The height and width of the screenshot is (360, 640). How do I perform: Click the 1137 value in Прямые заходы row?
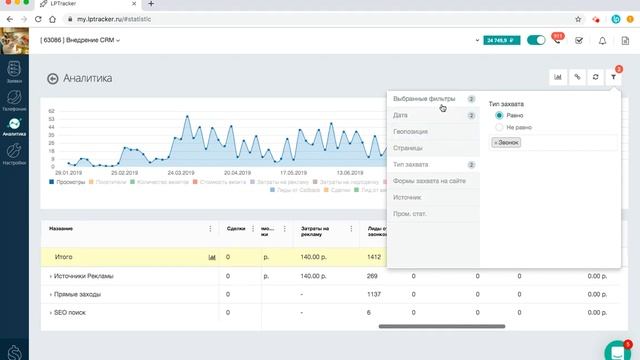[374, 294]
